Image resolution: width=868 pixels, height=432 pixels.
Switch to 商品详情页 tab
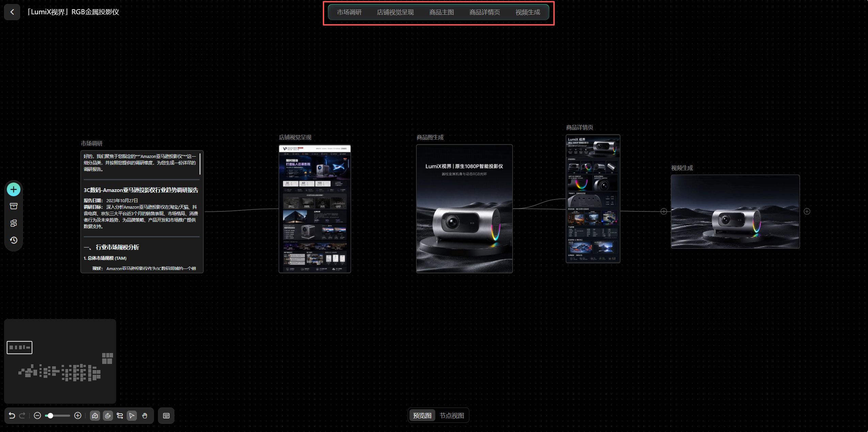(x=485, y=12)
